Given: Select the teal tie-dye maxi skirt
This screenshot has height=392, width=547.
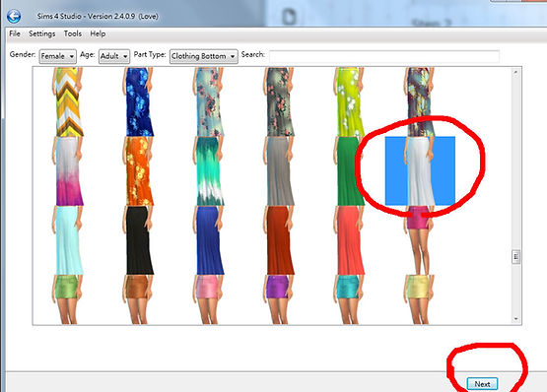Looking at the screenshot, I should (209, 171).
